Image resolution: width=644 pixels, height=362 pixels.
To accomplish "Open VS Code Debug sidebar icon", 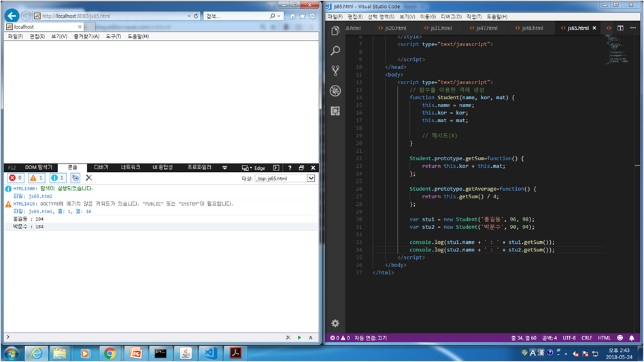I will pos(335,90).
